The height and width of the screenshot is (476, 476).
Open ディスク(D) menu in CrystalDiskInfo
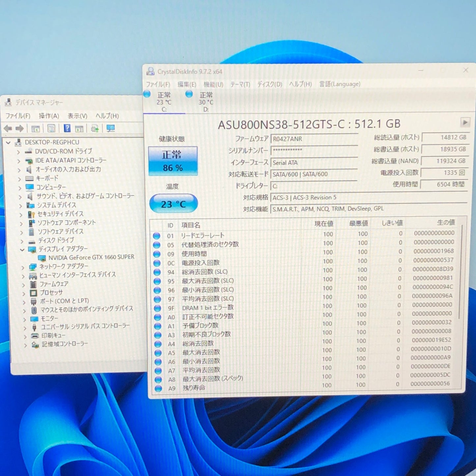[270, 84]
